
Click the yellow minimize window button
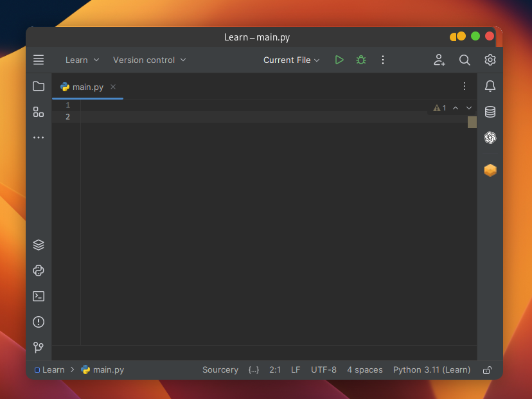(461, 37)
